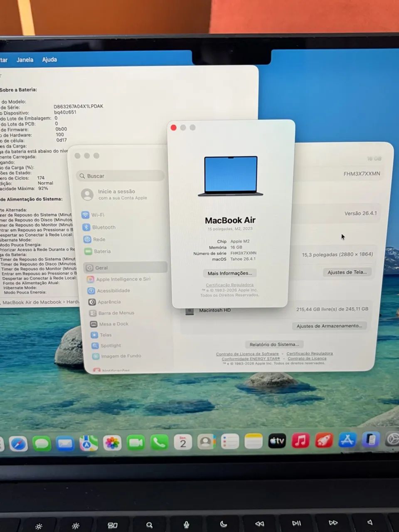The width and height of the screenshot is (399, 532).
Task: Click Tahoe 26.4.1 macOS value
Action: pyautogui.click(x=243, y=259)
